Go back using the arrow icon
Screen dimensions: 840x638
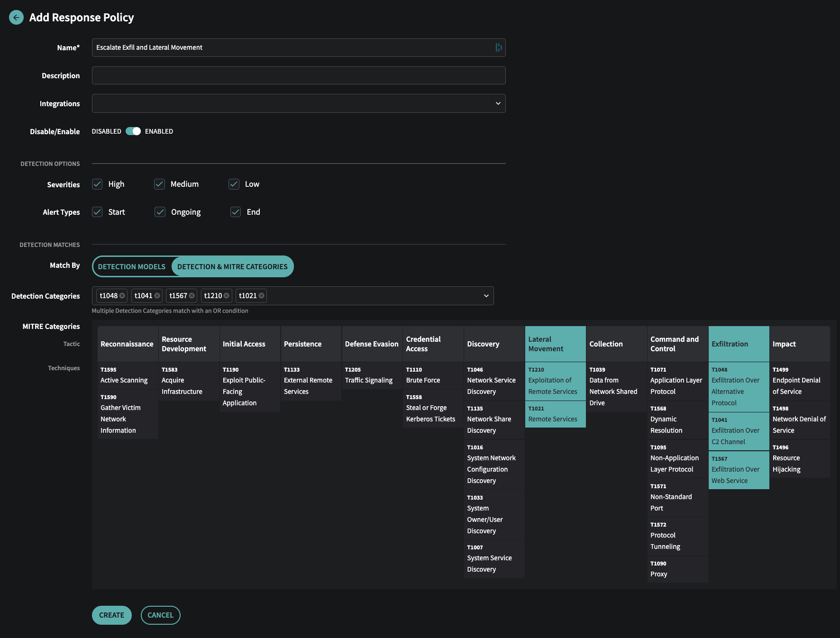pyautogui.click(x=16, y=18)
